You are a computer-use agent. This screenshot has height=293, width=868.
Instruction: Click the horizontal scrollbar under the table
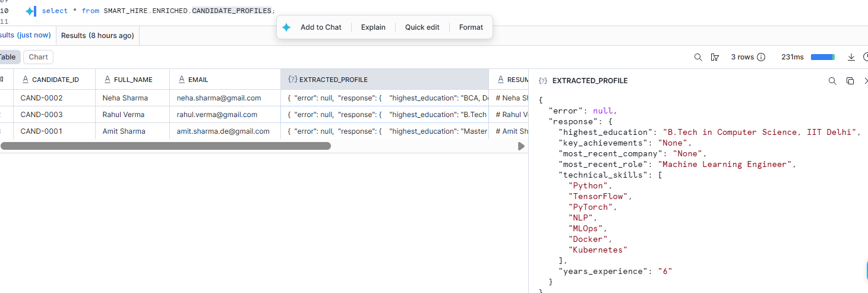(165, 146)
